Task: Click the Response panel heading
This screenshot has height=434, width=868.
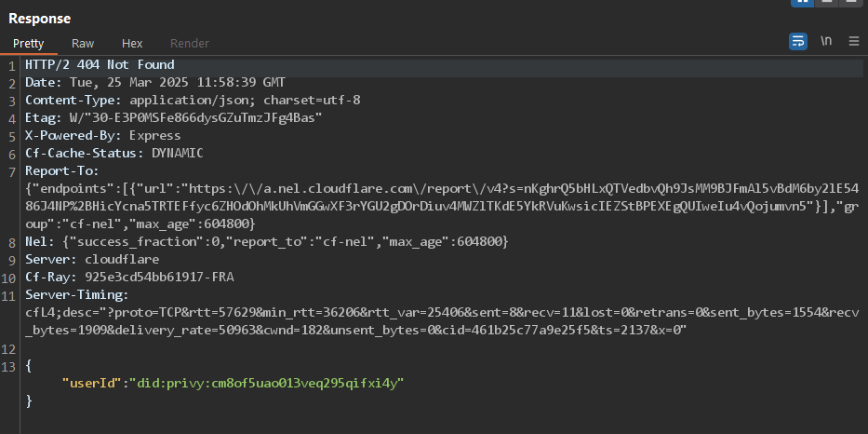Action: coord(39,19)
